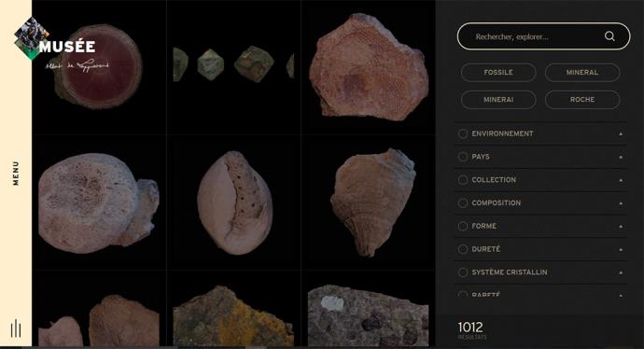This screenshot has width=644, height=349.
Task: Expand the COLLECTION section arrow
Action: pyautogui.click(x=621, y=180)
